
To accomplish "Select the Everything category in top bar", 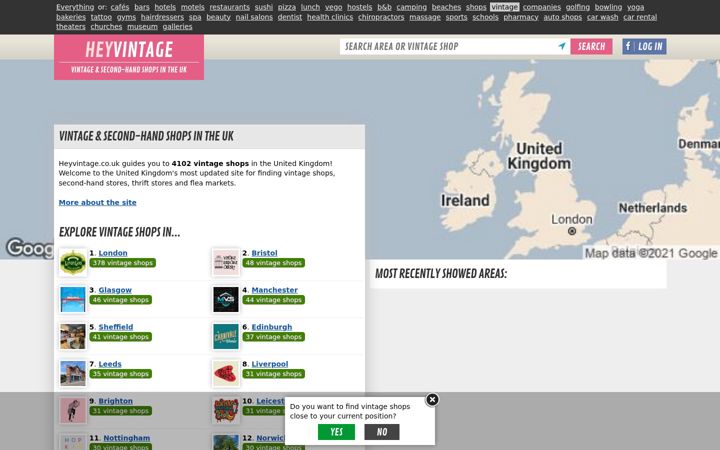I will click(75, 7).
